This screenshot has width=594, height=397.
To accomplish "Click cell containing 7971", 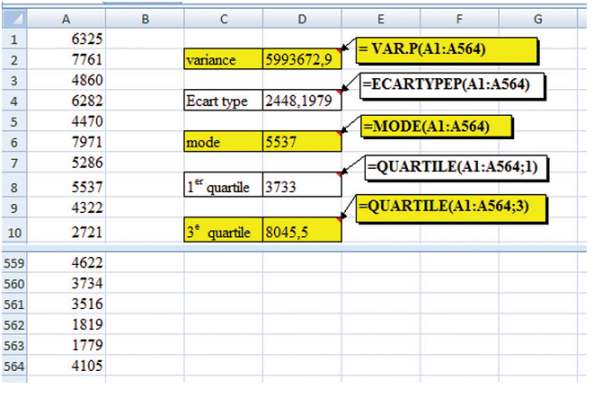I will [x=66, y=142].
